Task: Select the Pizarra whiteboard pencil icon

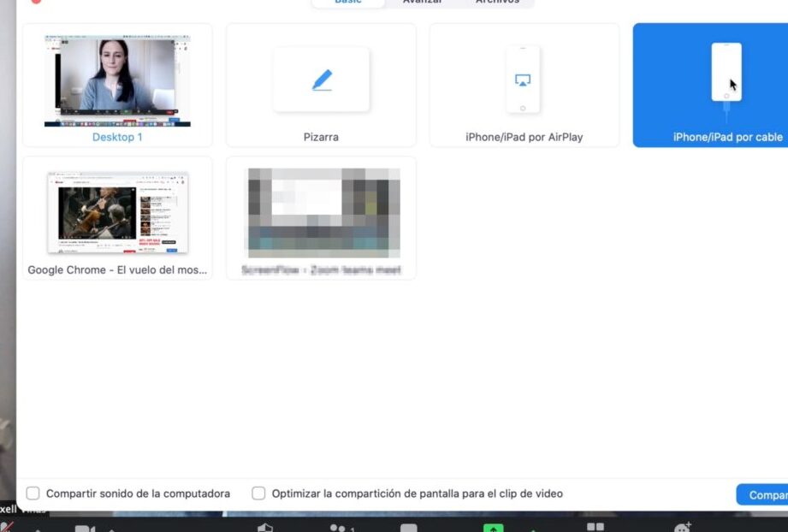Action: [322, 80]
